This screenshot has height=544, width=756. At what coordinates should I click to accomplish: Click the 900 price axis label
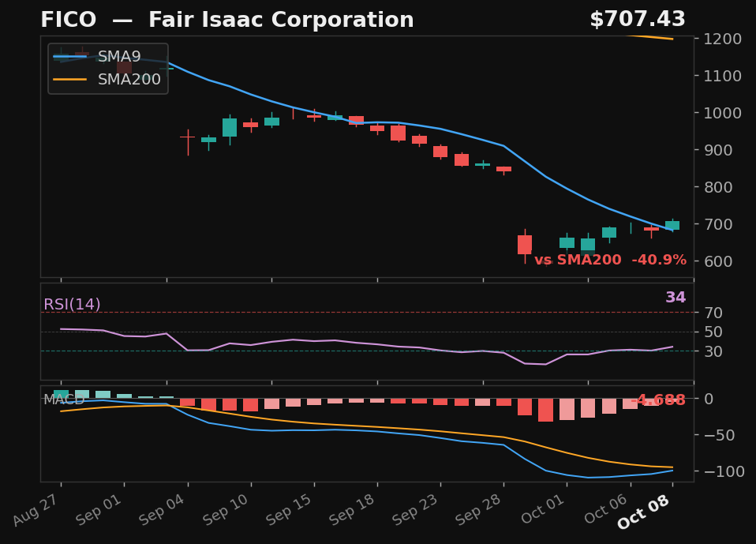tap(718, 150)
